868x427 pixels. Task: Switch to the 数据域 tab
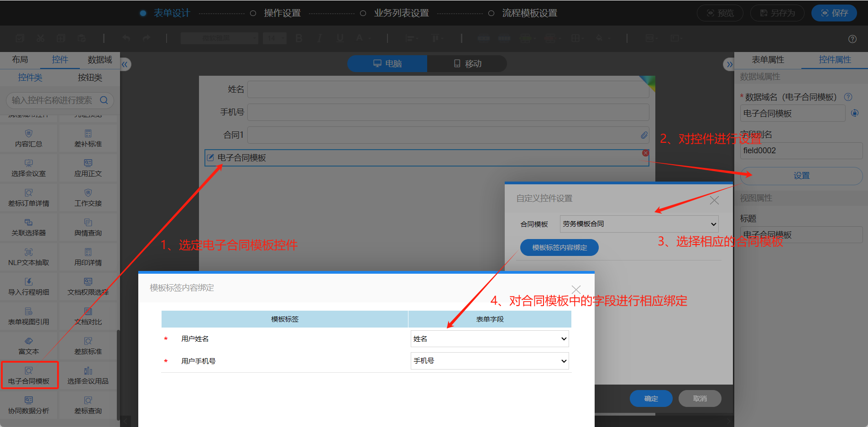[100, 60]
